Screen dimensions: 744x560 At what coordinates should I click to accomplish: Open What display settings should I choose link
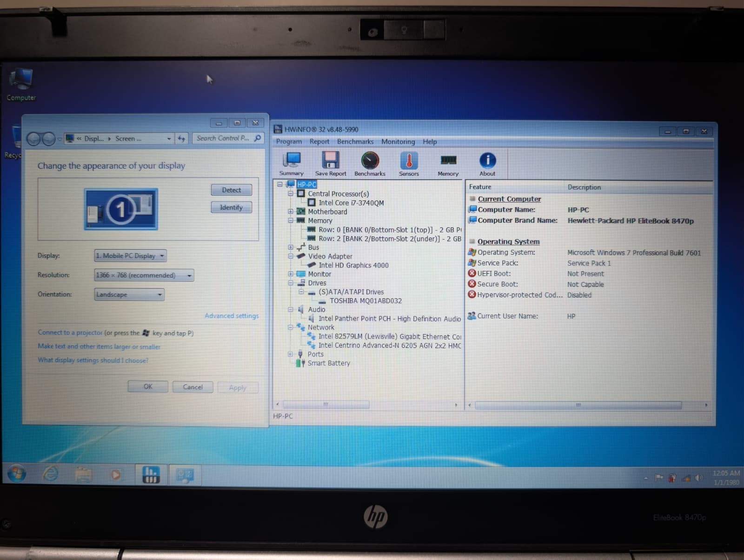[x=93, y=360]
